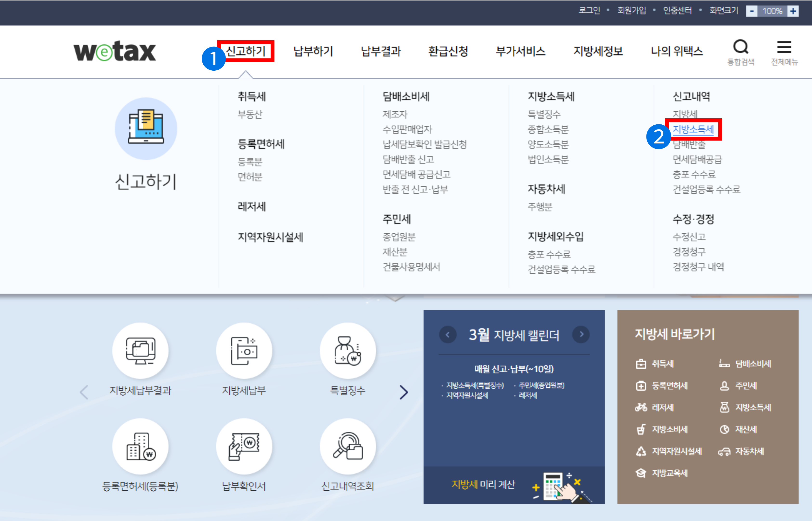The height and width of the screenshot is (521, 812).
Task: Go to previous month in calendar
Action: coord(448,335)
